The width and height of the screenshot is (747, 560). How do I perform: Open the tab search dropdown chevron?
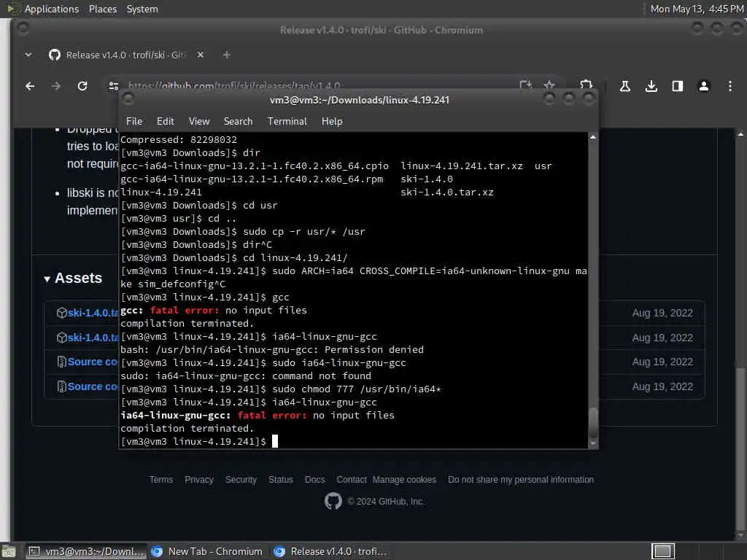pos(28,55)
